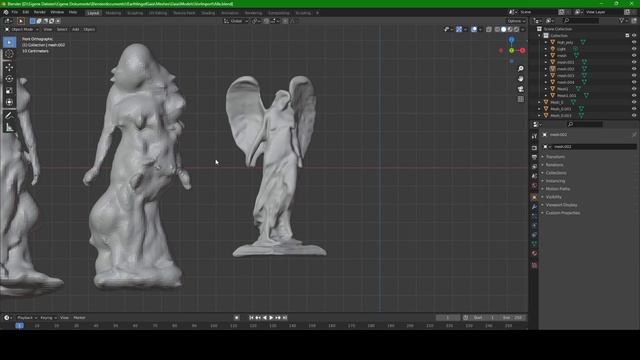This screenshot has width=640, height=360.
Task: Jump to the timeline end frame button
Action: (x=285, y=318)
